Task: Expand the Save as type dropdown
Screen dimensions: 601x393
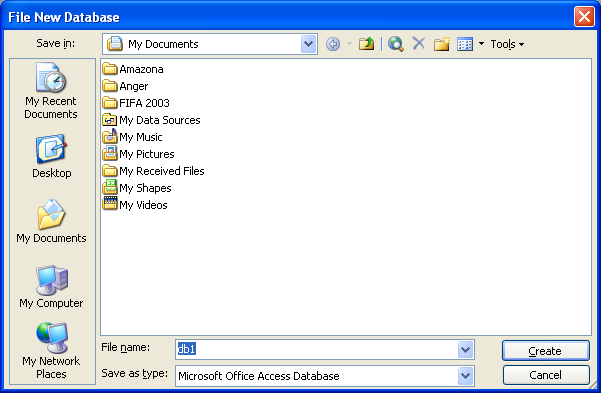Action: (465, 376)
